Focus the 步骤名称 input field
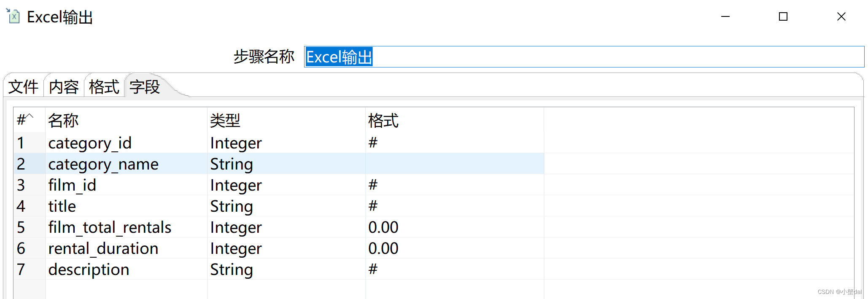The image size is (868, 299). click(x=584, y=57)
